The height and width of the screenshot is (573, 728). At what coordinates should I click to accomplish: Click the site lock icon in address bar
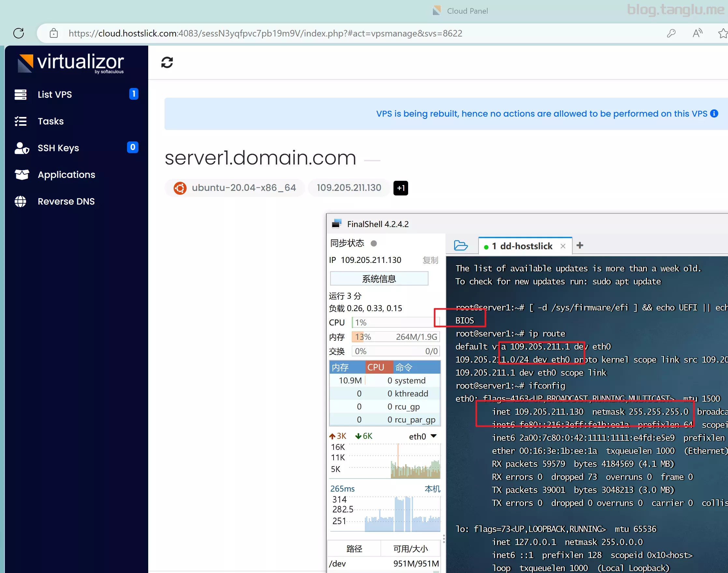click(x=54, y=33)
